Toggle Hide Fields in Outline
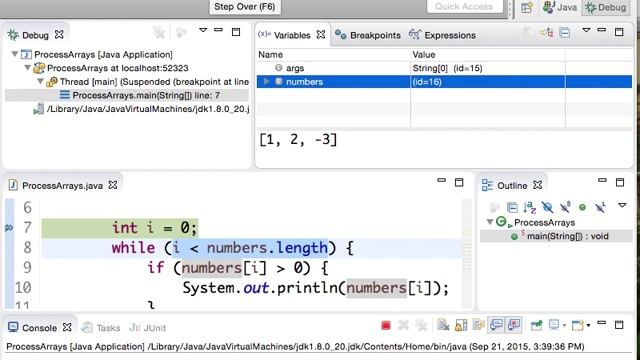 pyautogui.click(x=547, y=207)
